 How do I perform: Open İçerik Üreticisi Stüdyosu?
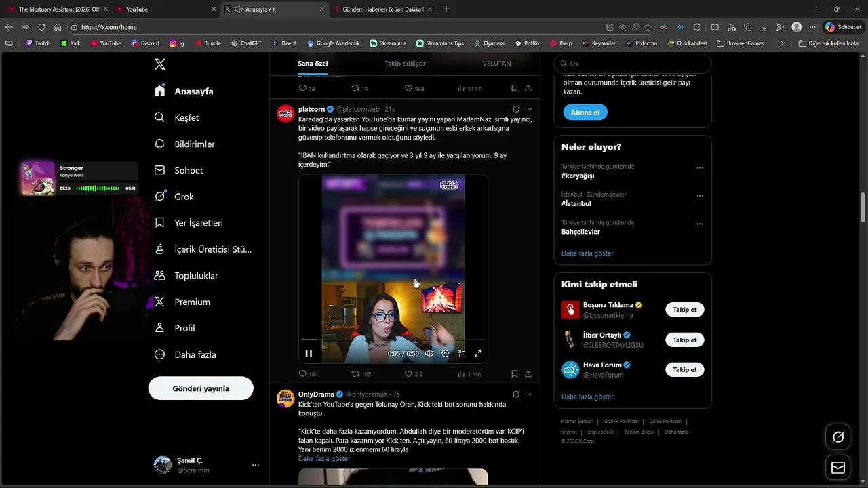coord(203,249)
